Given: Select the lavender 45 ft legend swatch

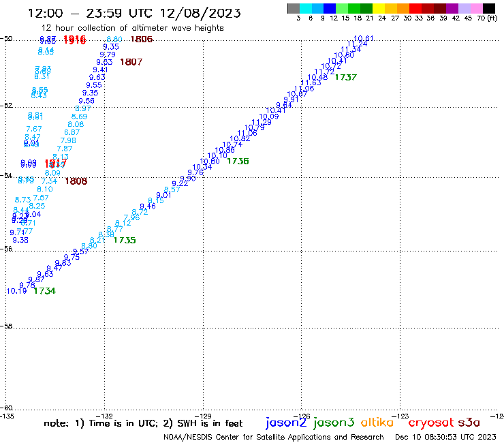Looking at the screenshot, I should (x=464, y=8).
